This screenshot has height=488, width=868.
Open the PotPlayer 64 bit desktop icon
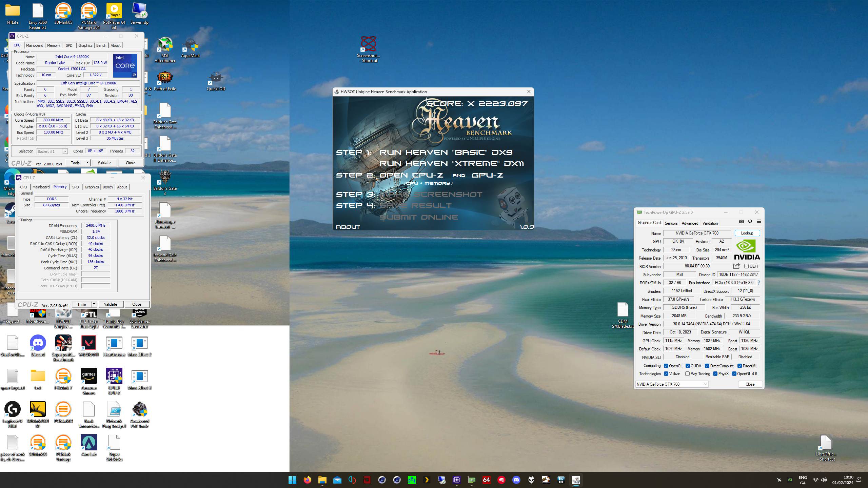114,16
